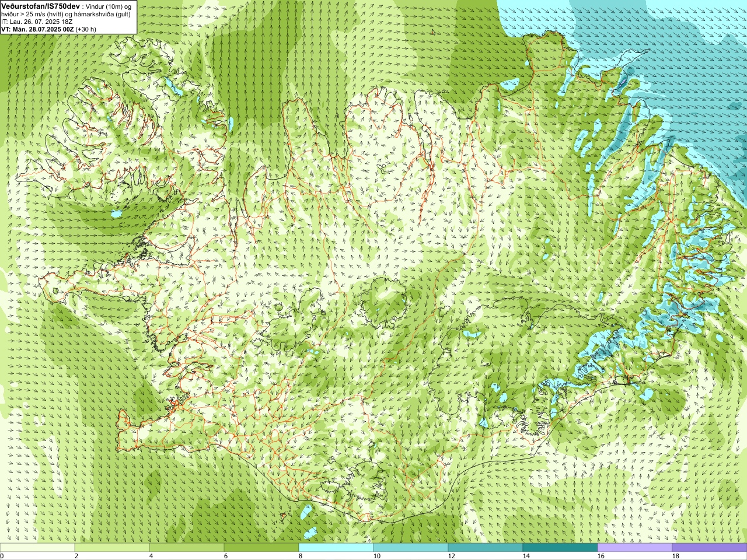Click the 'IT: Lau. 26. 07. 2025 18Z' line
The width and height of the screenshot is (747, 560).
point(37,22)
